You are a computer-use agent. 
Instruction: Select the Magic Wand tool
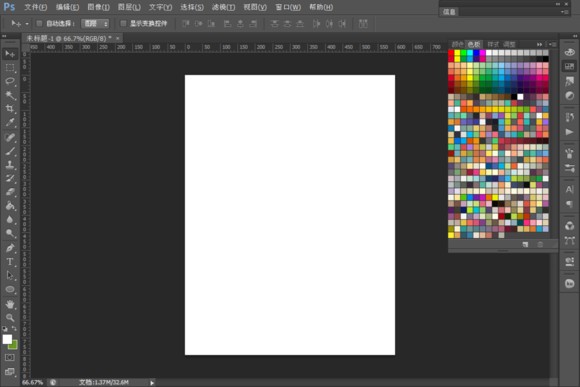click(10, 95)
